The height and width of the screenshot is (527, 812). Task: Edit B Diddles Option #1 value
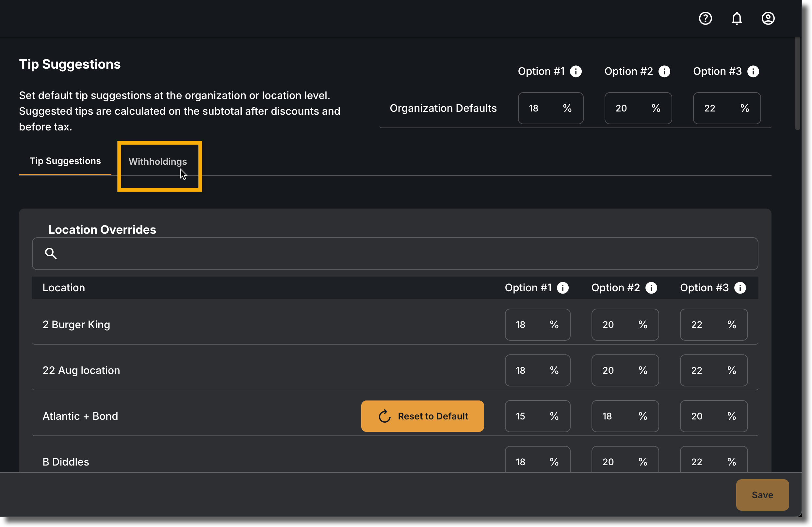coord(538,459)
